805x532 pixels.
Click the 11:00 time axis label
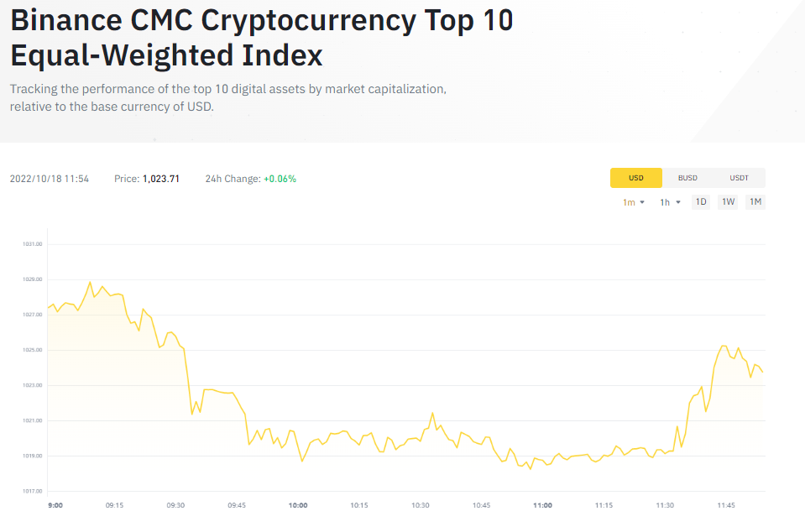point(542,505)
